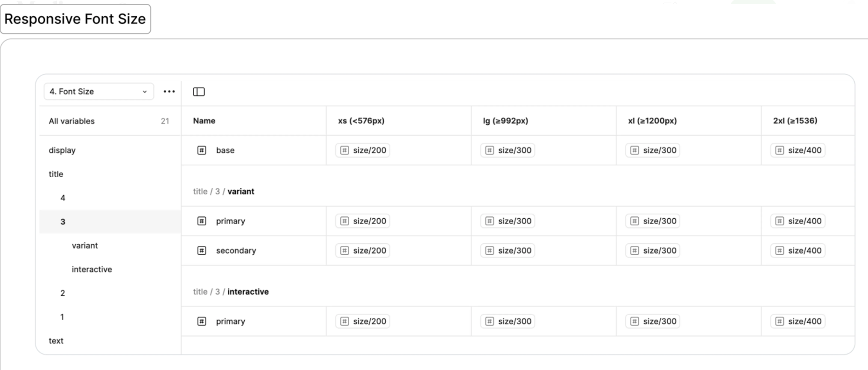Click the number icon beside secondary variable
The height and width of the screenshot is (370, 868).
click(x=202, y=250)
